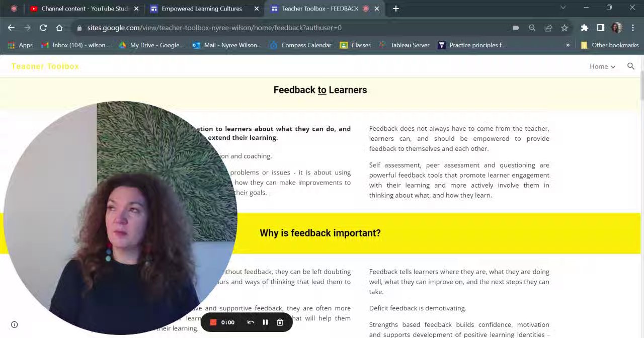Open Mail - Nyree Wilson bookmark

click(227, 45)
